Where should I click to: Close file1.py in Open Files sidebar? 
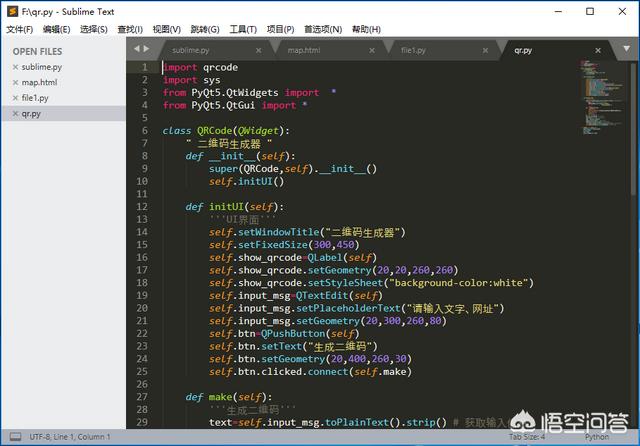16,98
